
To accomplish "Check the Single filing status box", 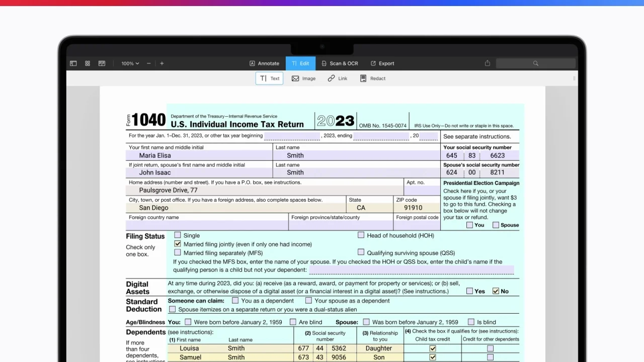I will click(x=178, y=235).
